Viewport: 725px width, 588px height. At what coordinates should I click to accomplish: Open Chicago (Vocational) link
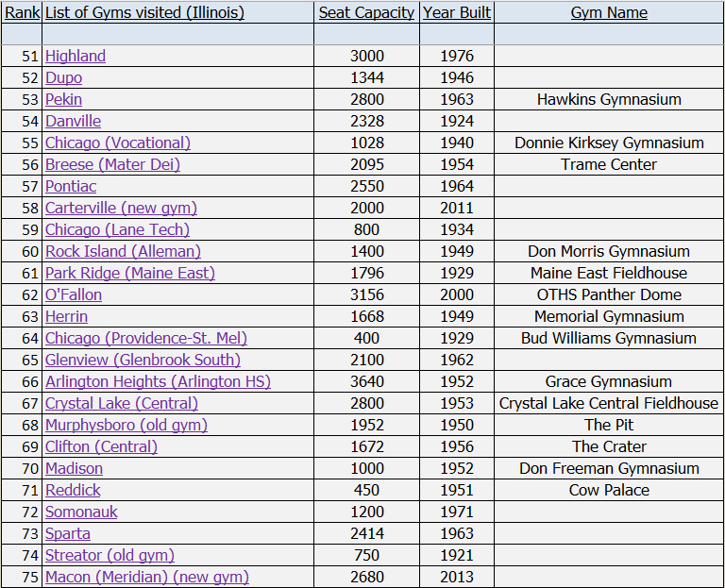pos(117,143)
